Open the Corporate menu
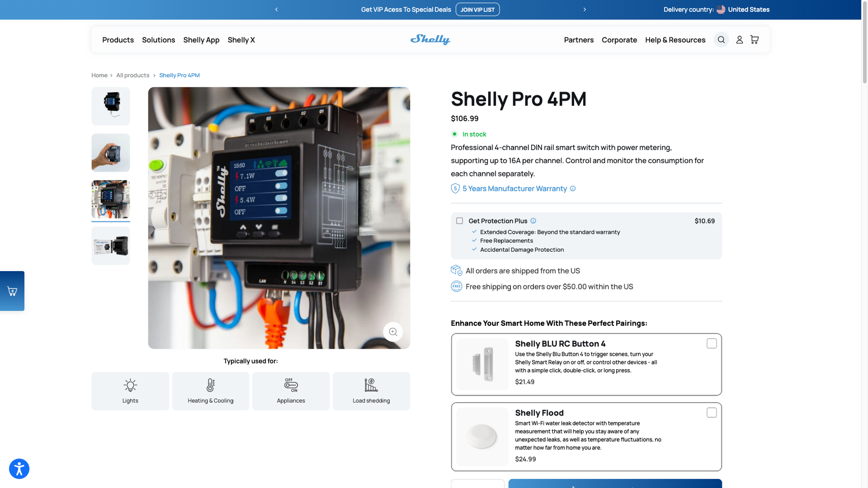 (619, 40)
